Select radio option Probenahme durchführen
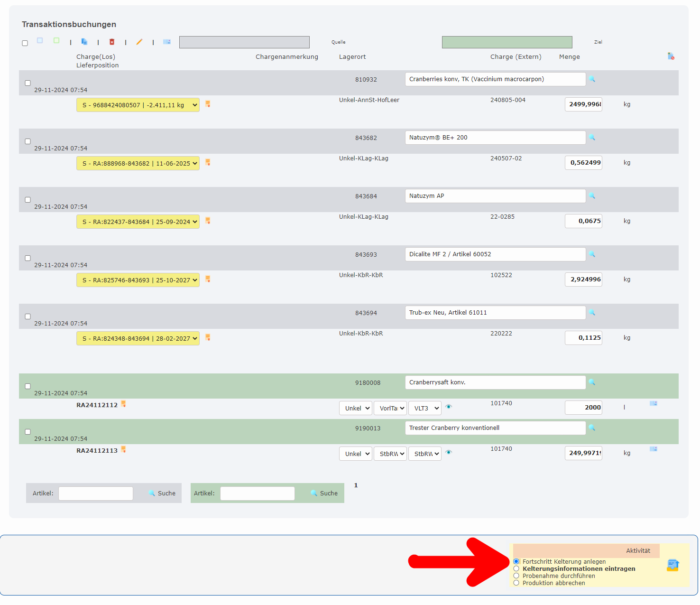Screen dimensions: 700x605 pos(516,576)
